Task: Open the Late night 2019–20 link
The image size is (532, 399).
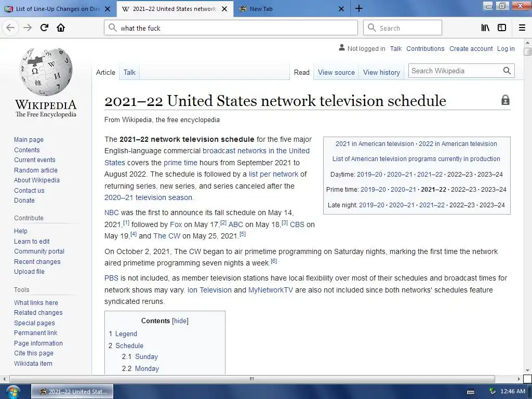Action: (x=371, y=205)
